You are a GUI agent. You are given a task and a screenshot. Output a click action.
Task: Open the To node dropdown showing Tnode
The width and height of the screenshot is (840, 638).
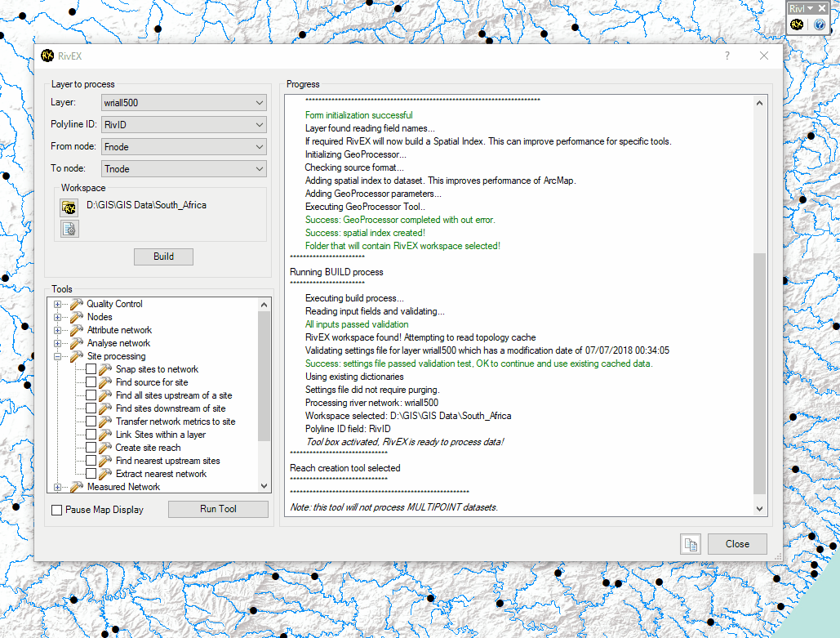184,169
